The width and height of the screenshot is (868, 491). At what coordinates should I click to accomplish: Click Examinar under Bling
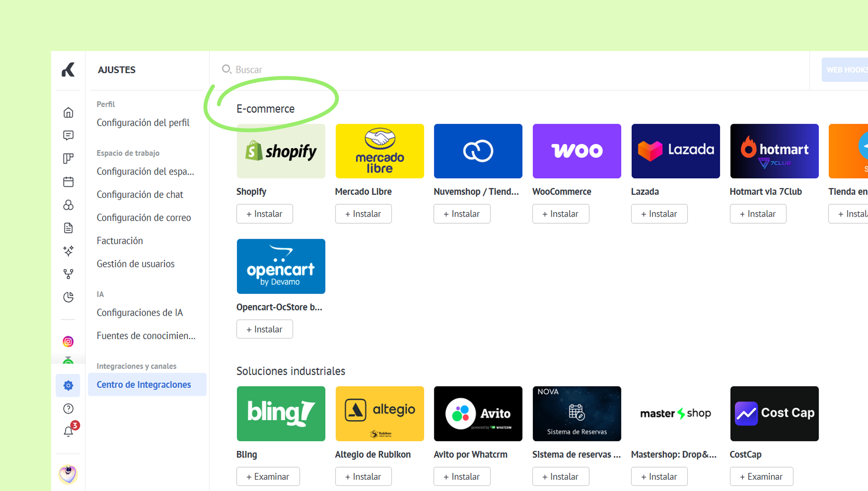[268, 477]
